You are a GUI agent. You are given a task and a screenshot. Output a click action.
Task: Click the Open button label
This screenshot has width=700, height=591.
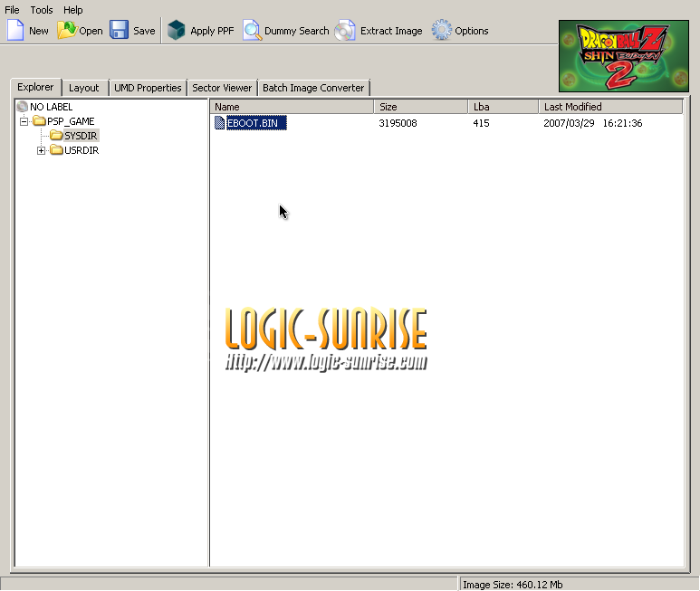(x=91, y=31)
